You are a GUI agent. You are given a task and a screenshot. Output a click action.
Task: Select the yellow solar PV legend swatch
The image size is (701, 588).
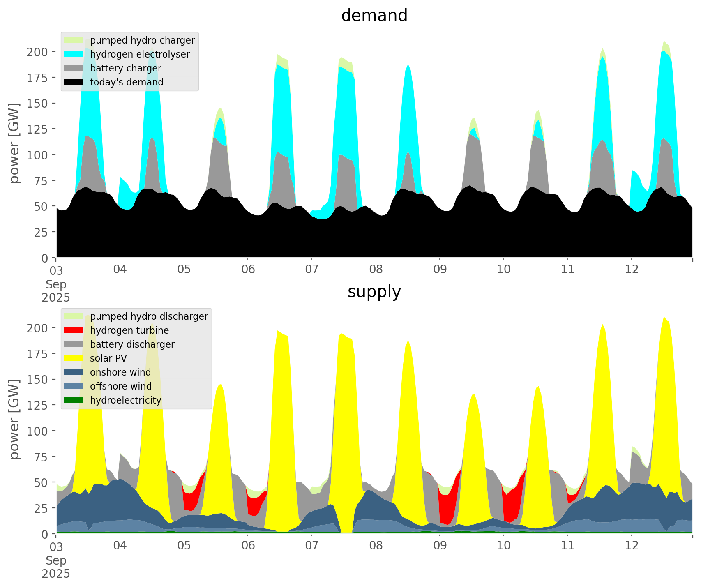[x=74, y=358]
